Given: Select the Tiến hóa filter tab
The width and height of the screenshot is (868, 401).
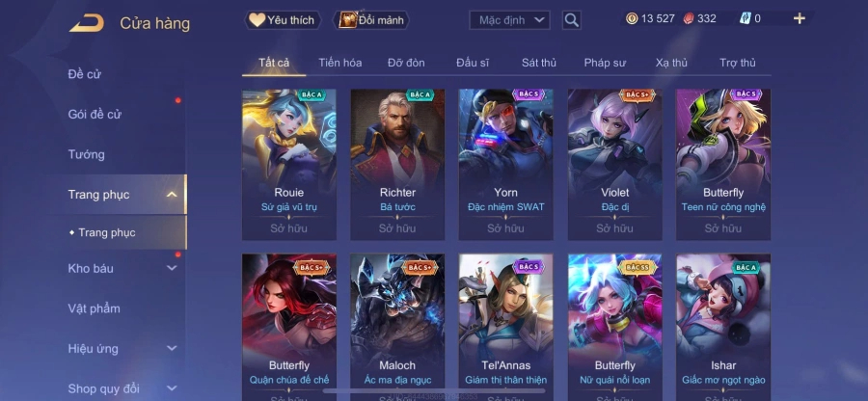Looking at the screenshot, I should (339, 63).
